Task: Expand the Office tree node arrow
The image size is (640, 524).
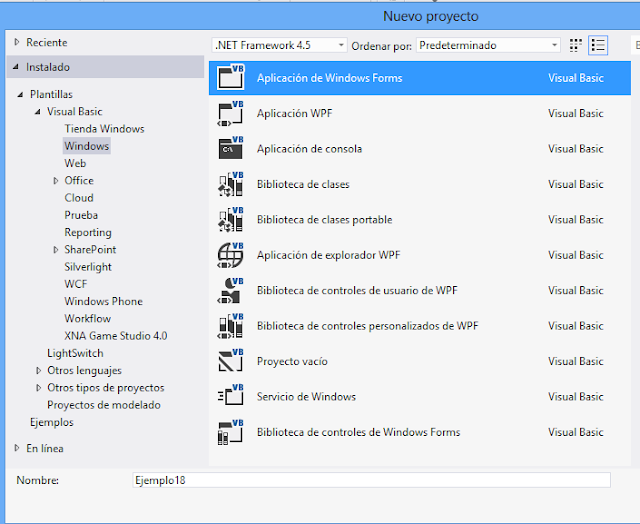Action: click(56, 180)
